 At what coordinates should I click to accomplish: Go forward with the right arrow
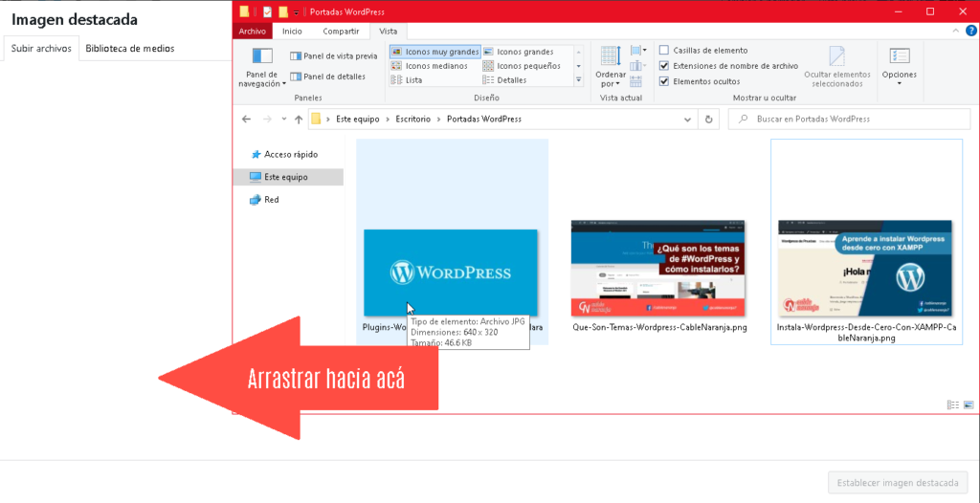(267, 120)
